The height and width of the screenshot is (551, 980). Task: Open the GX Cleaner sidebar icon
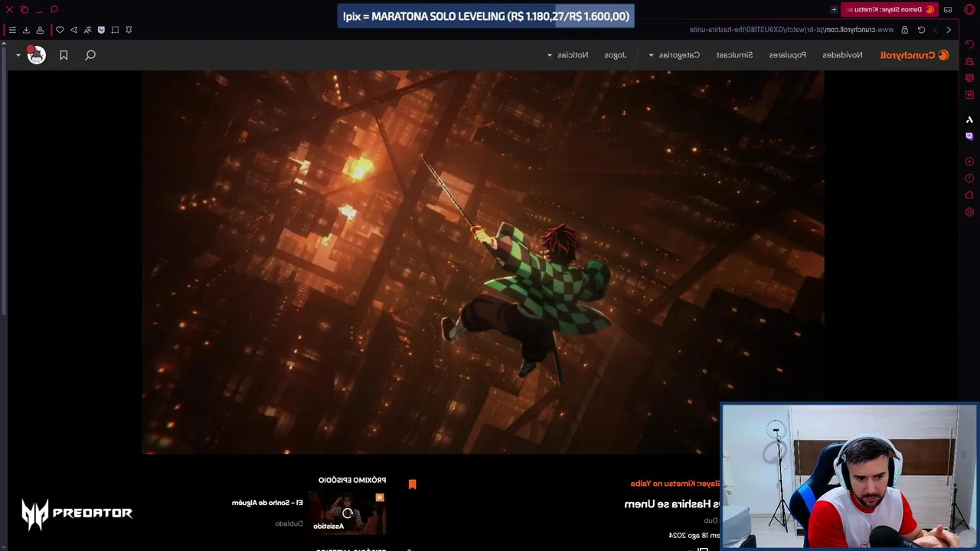point(969,60)
